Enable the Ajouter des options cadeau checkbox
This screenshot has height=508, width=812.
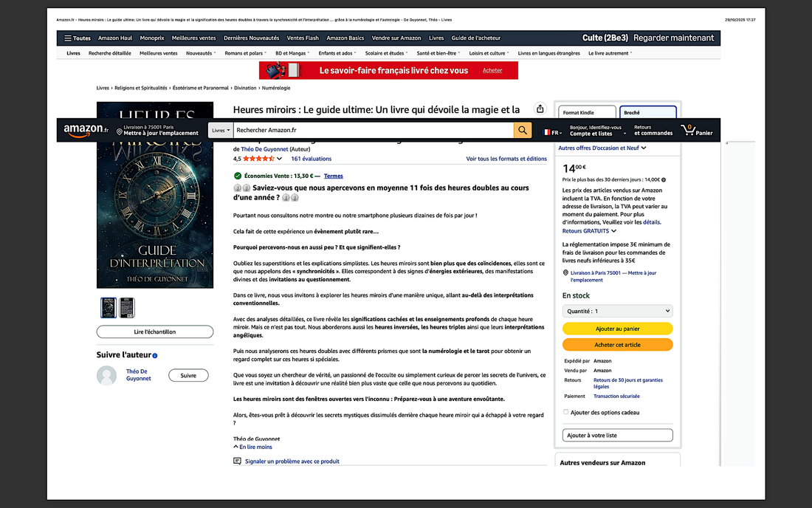pyautogui.click(x=566, y=412)
